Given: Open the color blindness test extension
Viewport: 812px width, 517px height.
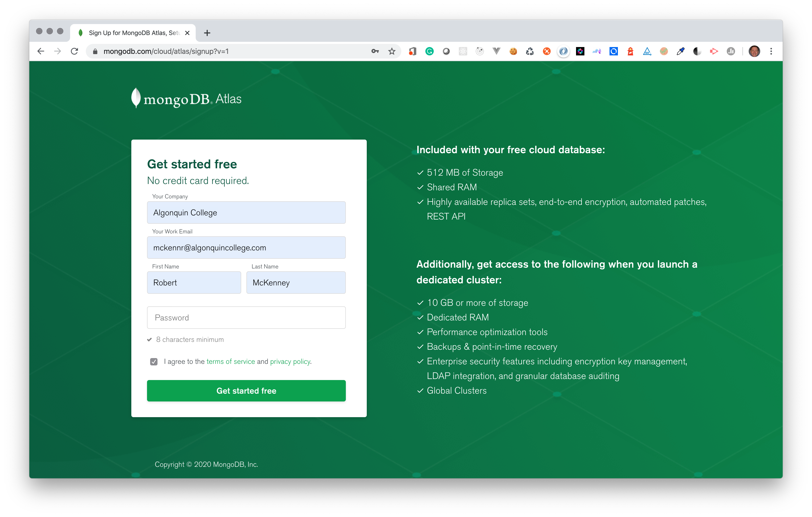Looking at the screenshot, I should coord(664,51).
